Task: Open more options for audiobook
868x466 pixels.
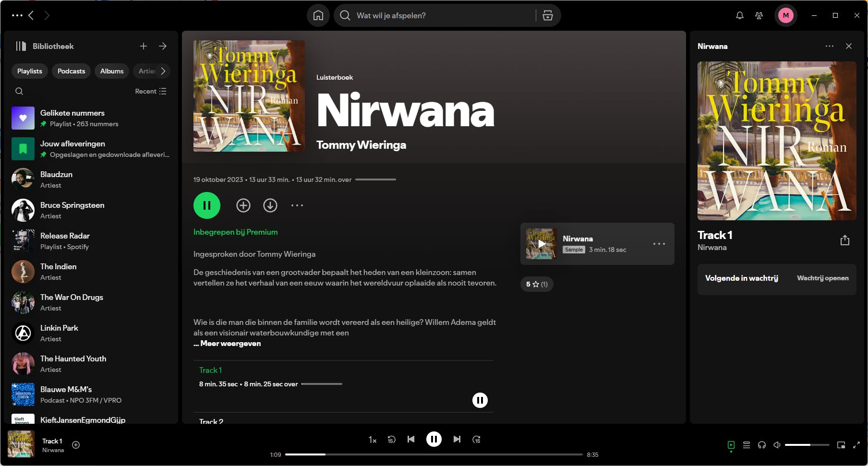Action: pyautogui.click(x=297, y=205)
